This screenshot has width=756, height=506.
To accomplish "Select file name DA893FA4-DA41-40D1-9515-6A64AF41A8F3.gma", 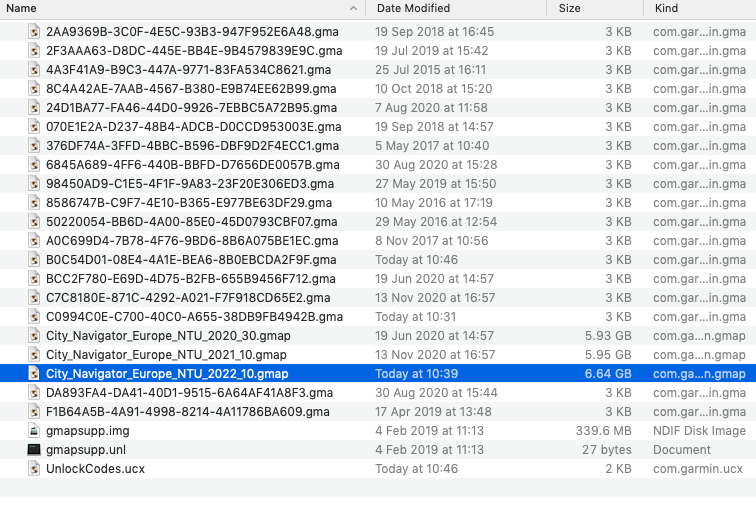I will click(x=189, y=393).
